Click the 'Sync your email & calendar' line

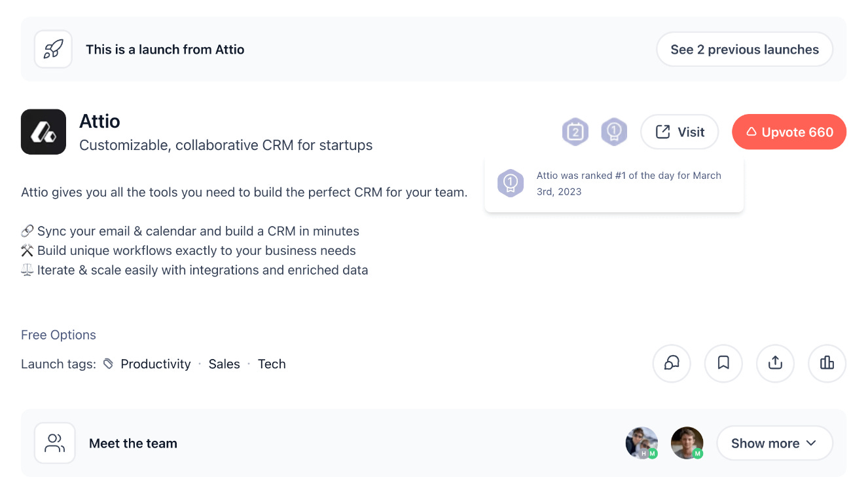(190, 231)
